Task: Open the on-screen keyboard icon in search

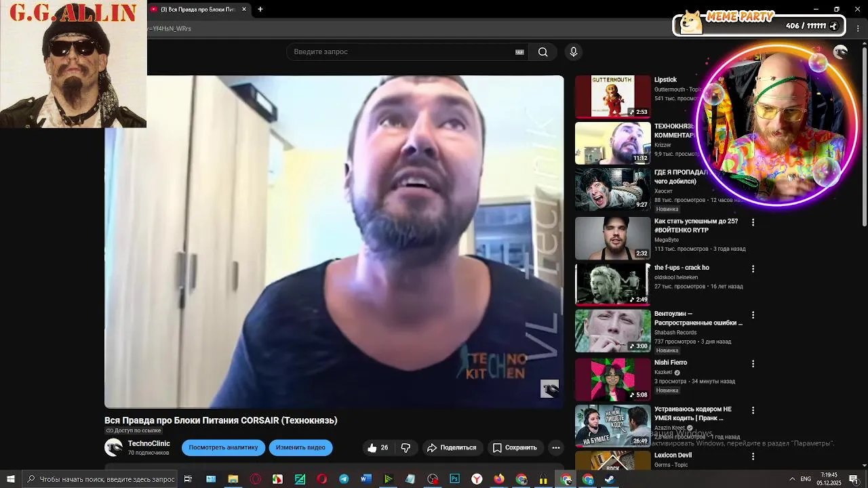Action: point(519,52)
